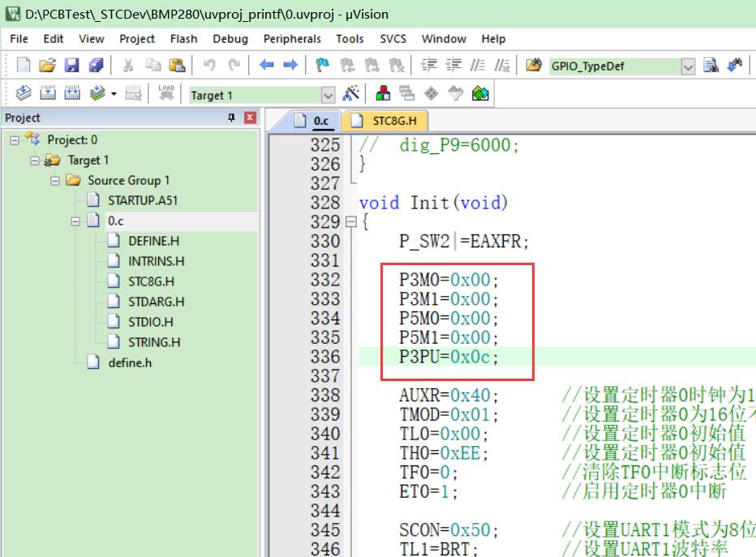Viewport: 756px width, 557px height.
Task: Pin the Project panel
Action: click(x=231, y=118)
